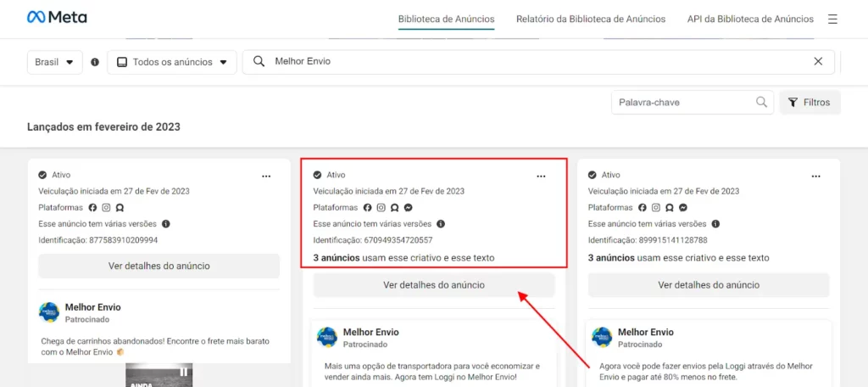Click Audience Network icon on ad 877583910209994
This screenshot has width=868, height=387.
click(120, 208)
